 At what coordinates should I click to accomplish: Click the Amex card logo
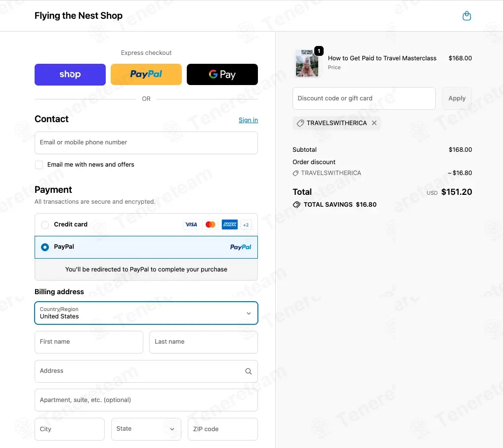click(x=230, y=224)
